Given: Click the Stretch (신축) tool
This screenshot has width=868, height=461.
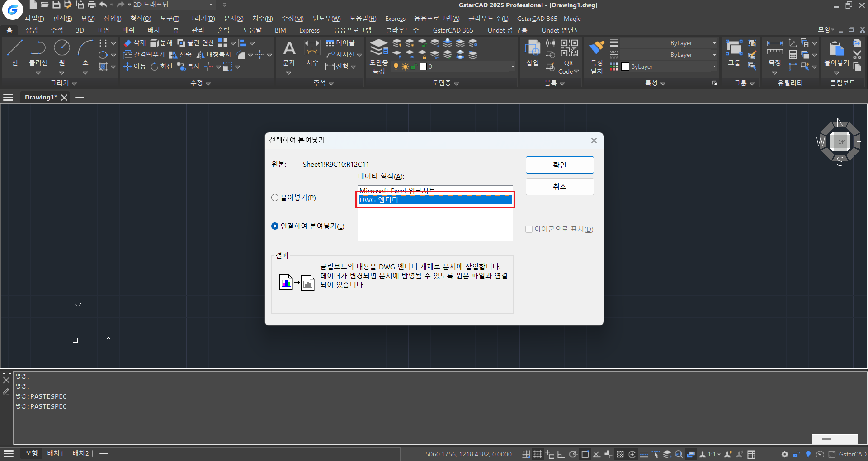Looking at the screenshot, I should pyautogui.click(x=180, y=55).
